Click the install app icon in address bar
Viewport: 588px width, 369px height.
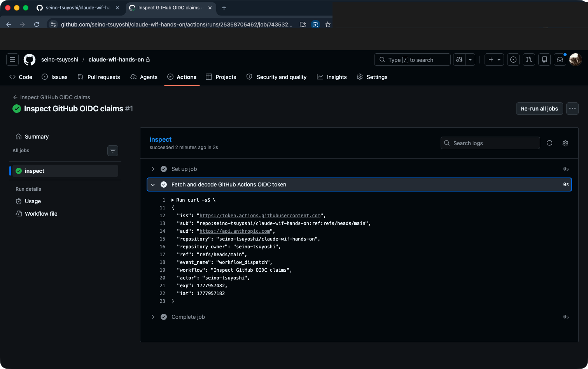303,25
